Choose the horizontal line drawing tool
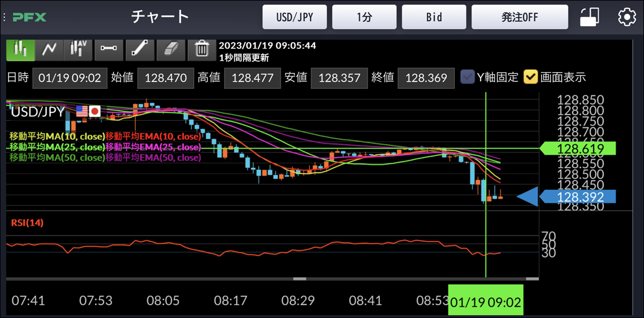The height and width of the screenshot is (318, 644). click(x=109, y=49)
